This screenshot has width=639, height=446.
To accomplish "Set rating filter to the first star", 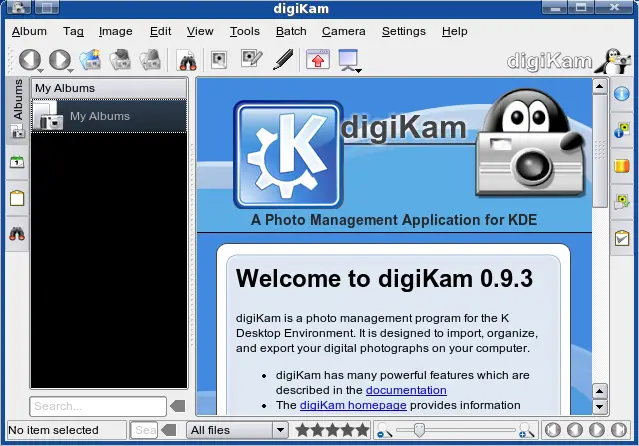I will click(302, 430).
